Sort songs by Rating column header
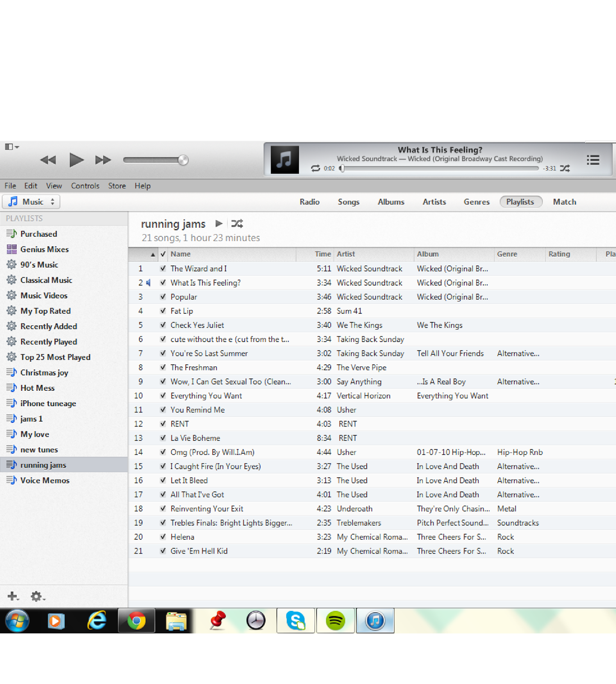616x684 pixels. pyautogui.click(x=571, y=254)
